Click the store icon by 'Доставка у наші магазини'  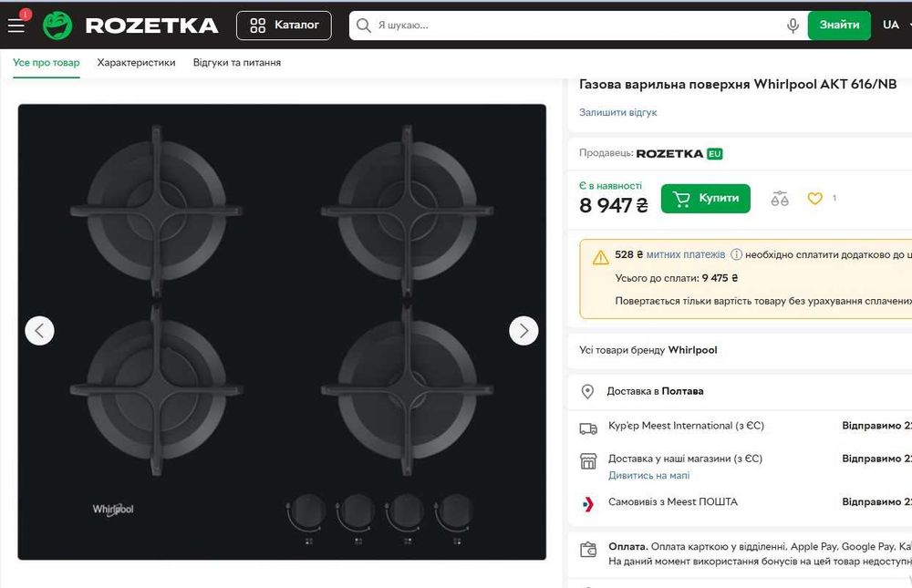588,462
